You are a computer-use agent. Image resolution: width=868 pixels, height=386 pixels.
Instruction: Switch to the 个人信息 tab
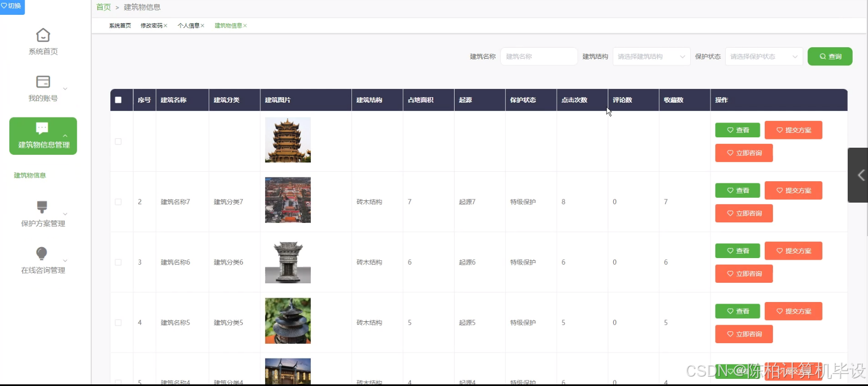coord(188,26)
